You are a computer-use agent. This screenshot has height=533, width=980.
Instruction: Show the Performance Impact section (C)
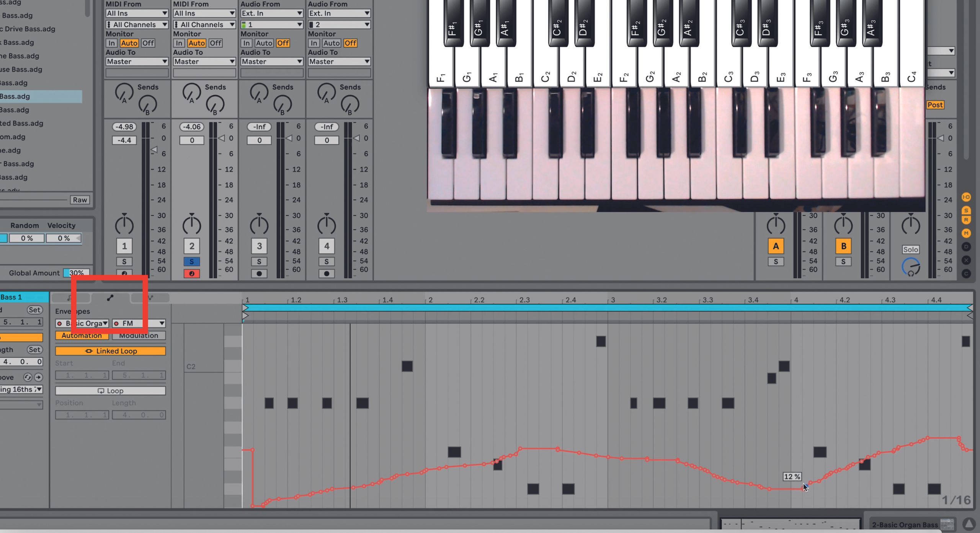pos(966,274)
